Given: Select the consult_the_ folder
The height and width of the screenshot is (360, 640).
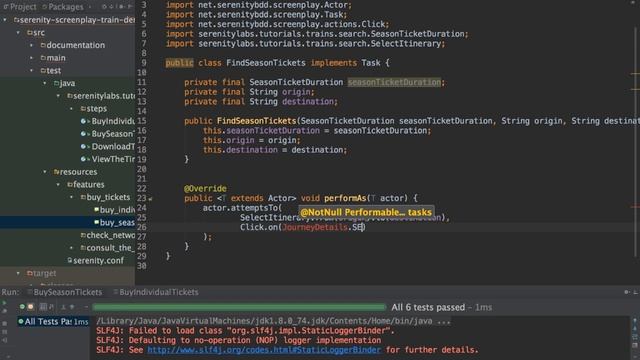Looking at the screenshot, I should [x=108, y=248].
